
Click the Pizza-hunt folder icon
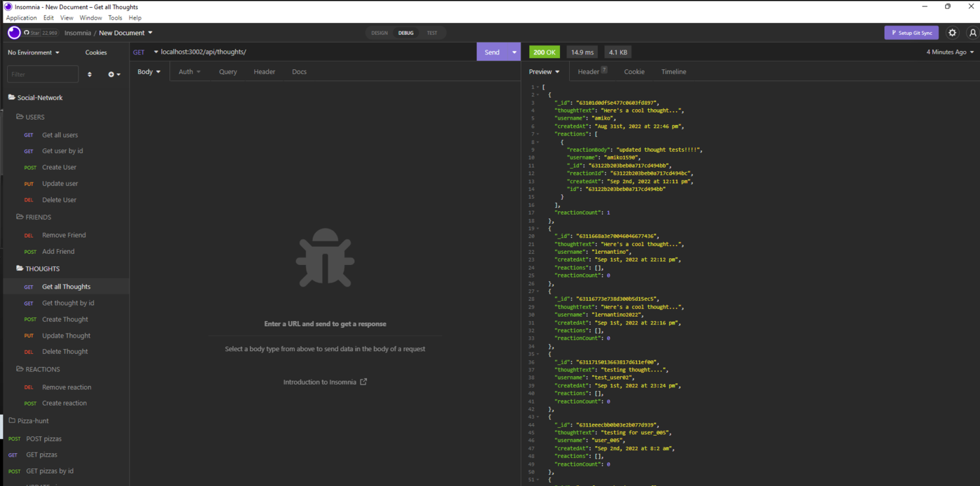pos(10,420)
